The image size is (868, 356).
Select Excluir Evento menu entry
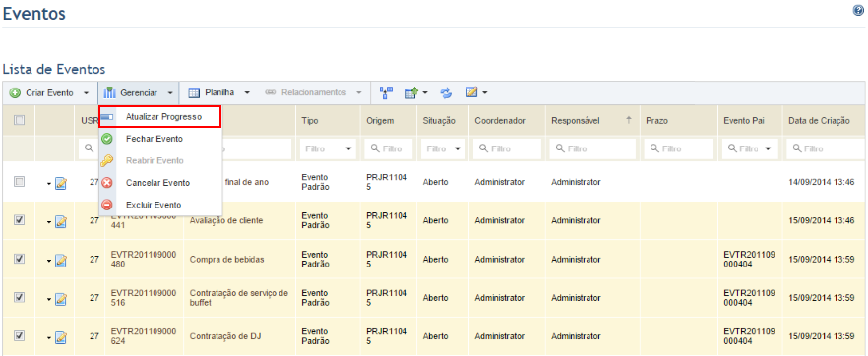click(x=160, y=205)
